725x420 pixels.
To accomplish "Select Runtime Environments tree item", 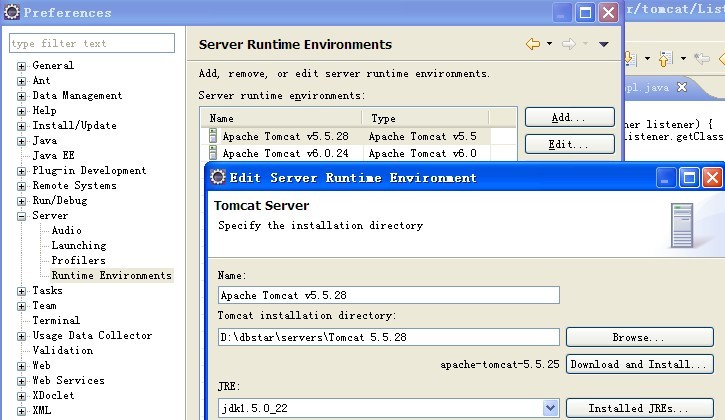I will 111,275.
